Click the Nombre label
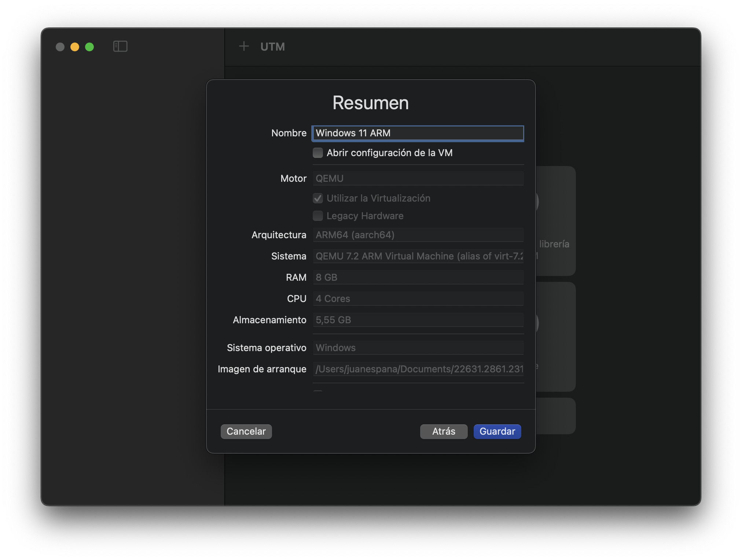Screen dimensions: 742x560 (x=289, y=133)
